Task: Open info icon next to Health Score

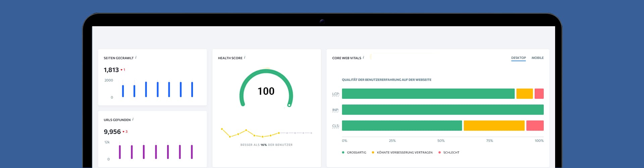Action: pyautogui.click(x=245, y=57)
